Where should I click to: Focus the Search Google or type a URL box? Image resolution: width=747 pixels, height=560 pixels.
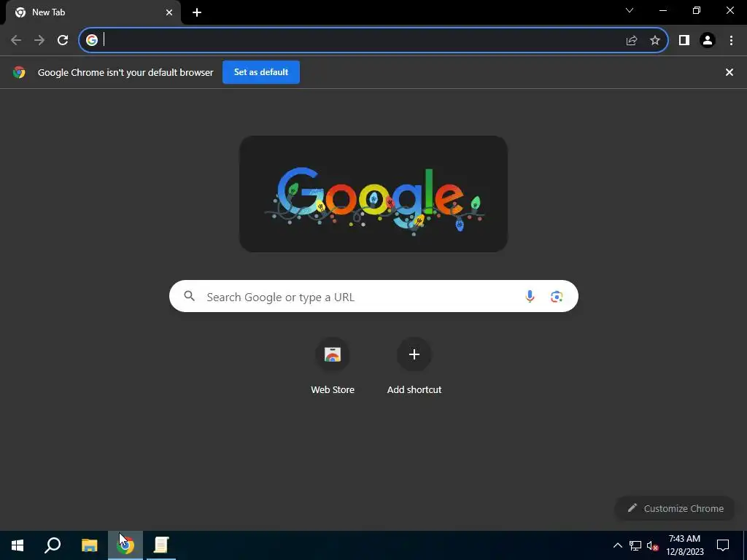[373, 296]
